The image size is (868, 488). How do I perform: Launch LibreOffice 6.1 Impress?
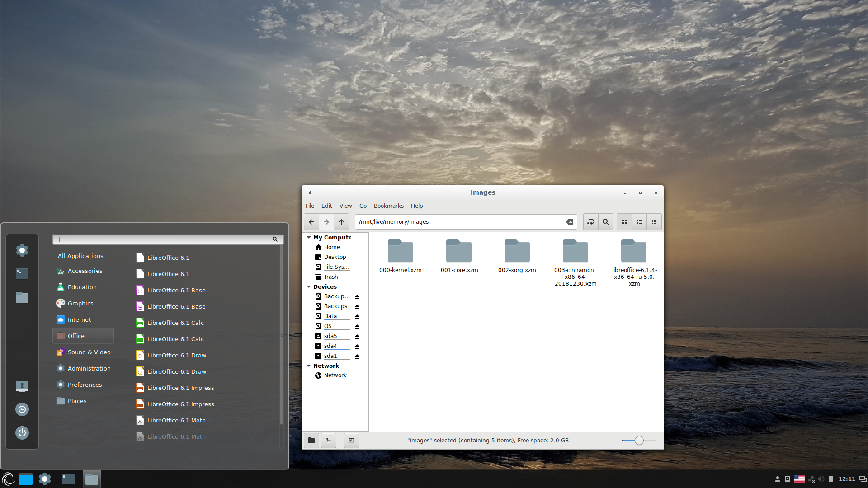click(x=180, y=388)
